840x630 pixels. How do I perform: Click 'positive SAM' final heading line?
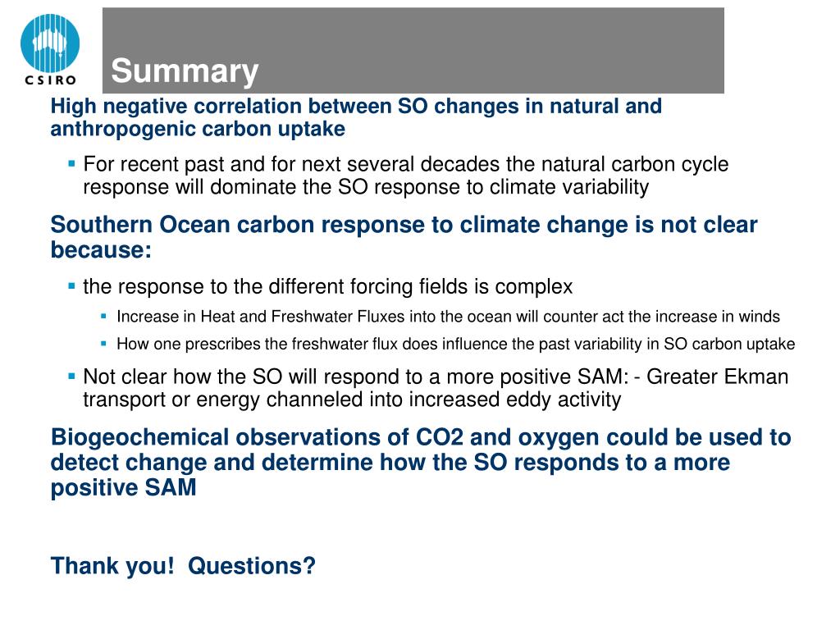point(123,488)
